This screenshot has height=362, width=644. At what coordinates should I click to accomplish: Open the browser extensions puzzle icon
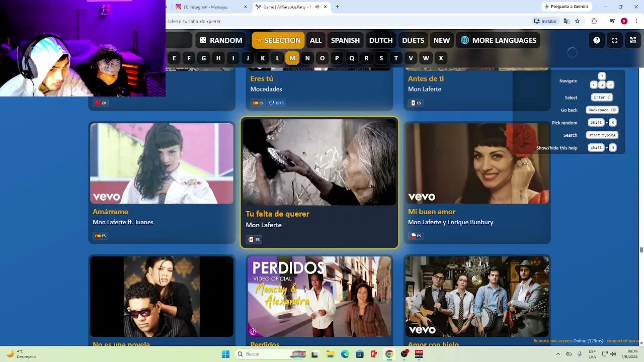tap(594, 21)
